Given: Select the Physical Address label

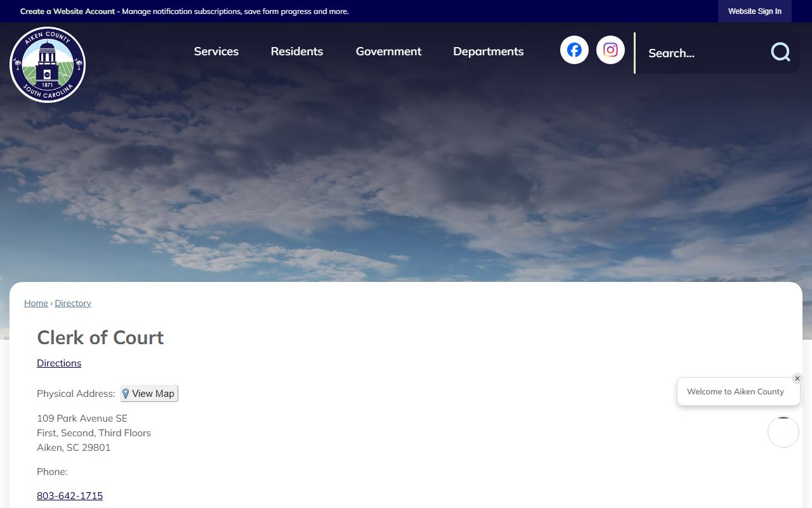Looking at the screenshot, I should pos(76,394).
